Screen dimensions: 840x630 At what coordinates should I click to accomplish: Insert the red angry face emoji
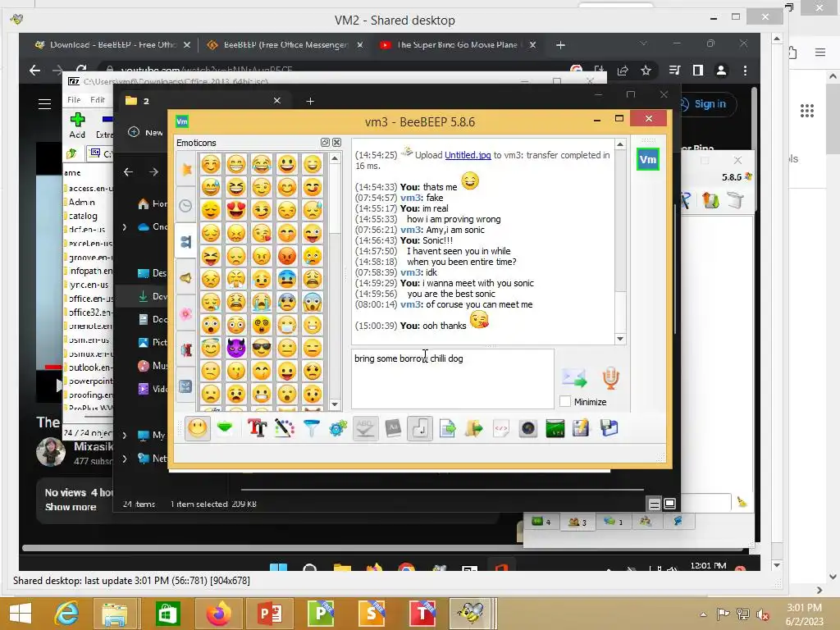click(x=287, y=256)
